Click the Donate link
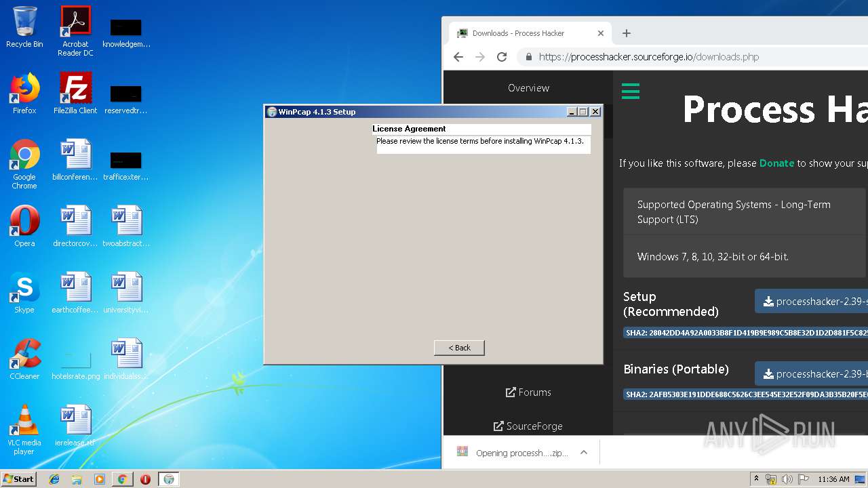 tap(776, 163)
